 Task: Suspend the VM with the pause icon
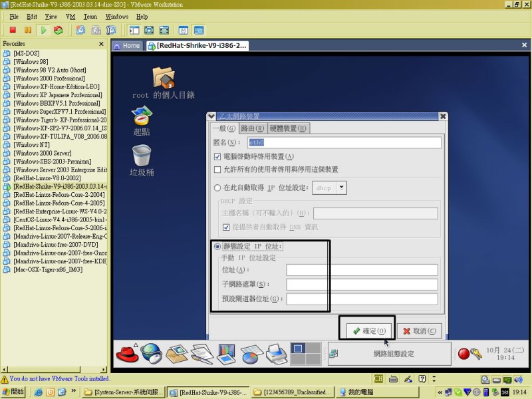[x=28, y=30]
